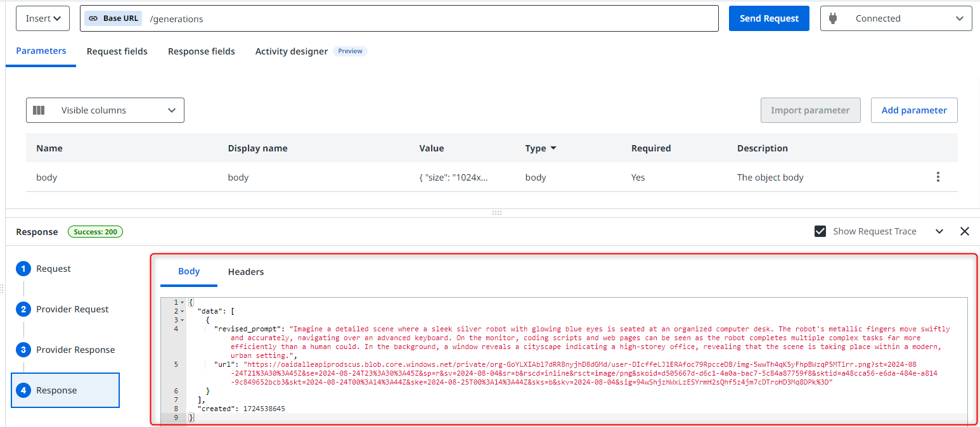The width and height of the screenshot is (980, 427).
Task: Select step 4 Response
Action: click(65, 390)
